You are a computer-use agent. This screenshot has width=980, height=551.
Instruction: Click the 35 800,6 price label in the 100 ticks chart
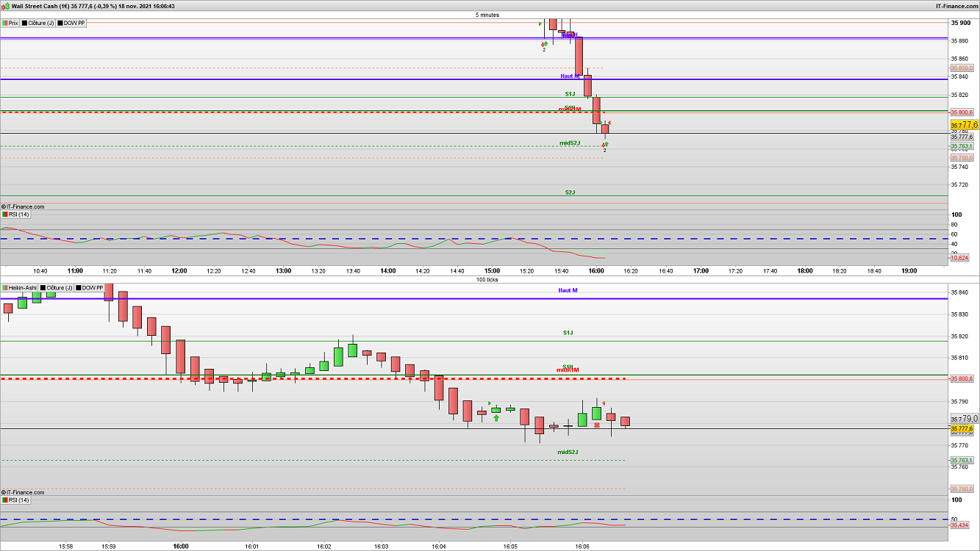pyautogui.click(x=962, y=378)
